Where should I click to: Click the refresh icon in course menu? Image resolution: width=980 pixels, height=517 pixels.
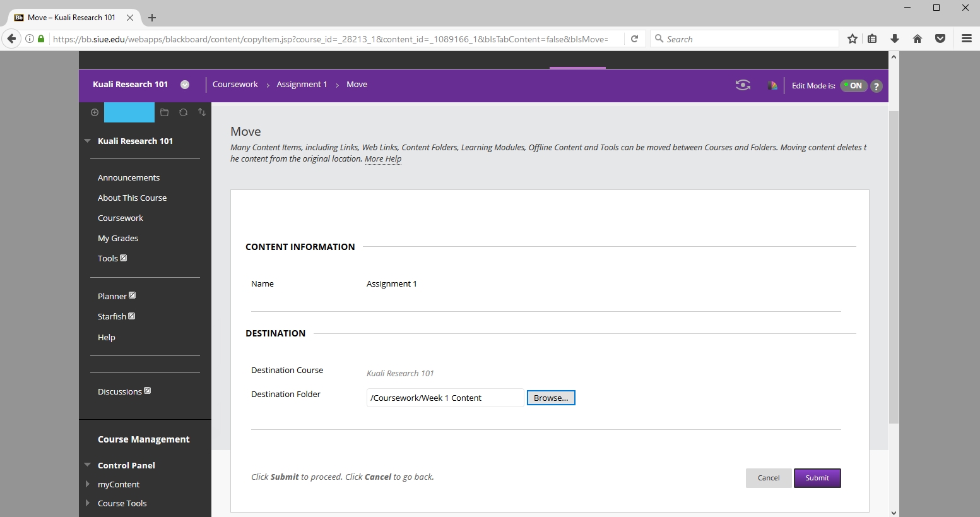pyautogui.click(x=183, y=112)
